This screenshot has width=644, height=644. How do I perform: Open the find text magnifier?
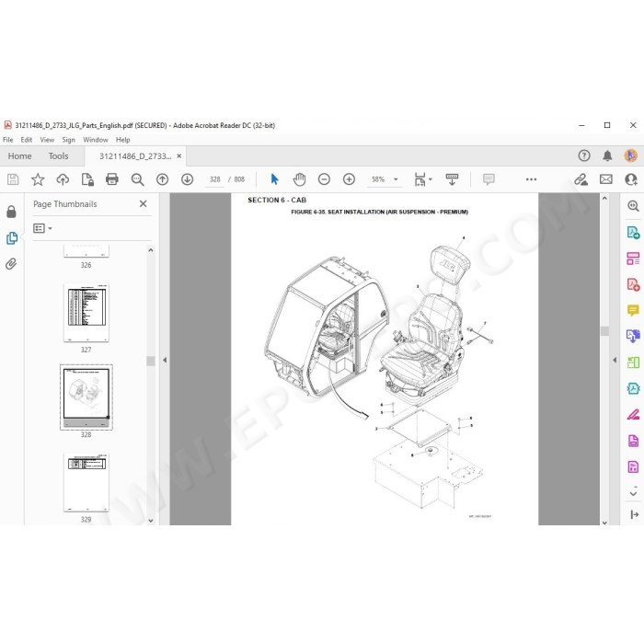click(137, 179)
